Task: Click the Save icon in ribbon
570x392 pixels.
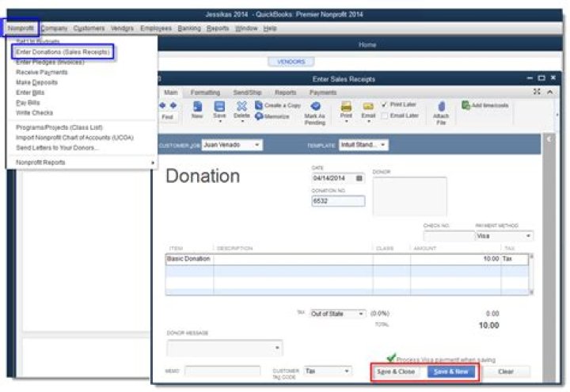Action: [219, 106]
